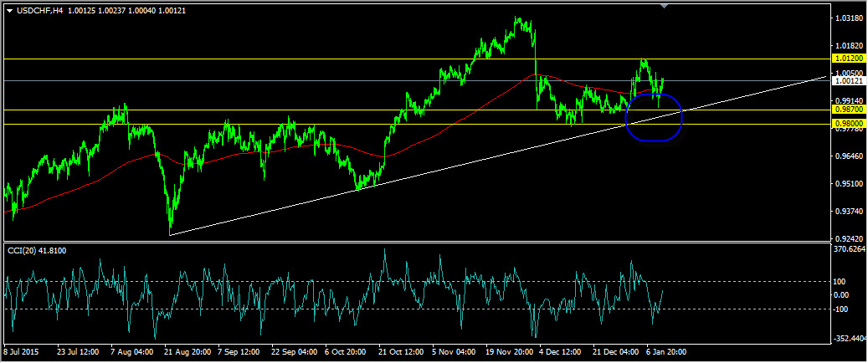The image size is (868, 363).
Task: Click the 0.99140 price axis label
Action: click(x=850, y=101)
